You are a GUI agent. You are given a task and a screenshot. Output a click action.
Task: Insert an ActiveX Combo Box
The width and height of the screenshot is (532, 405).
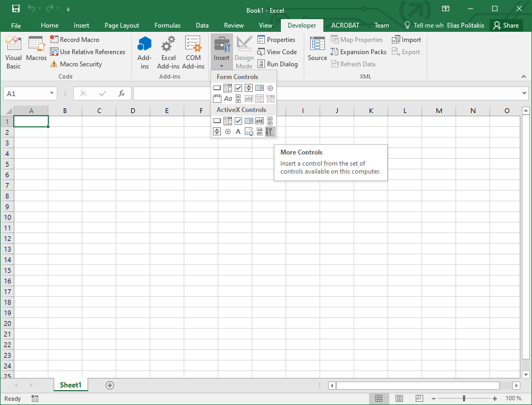pos(228,120)
